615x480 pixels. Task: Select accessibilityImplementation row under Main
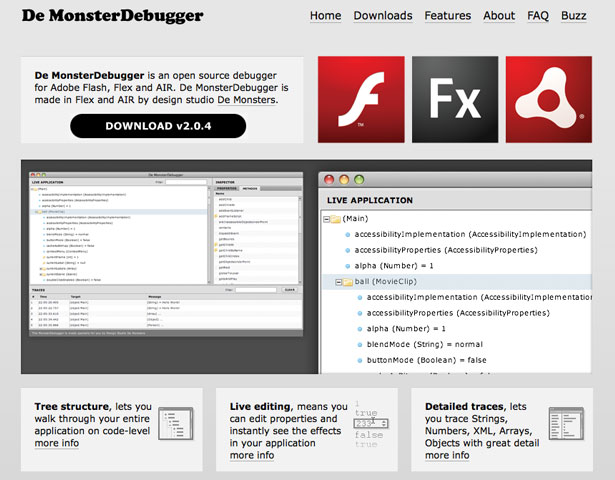pyautogui.click(x=457, y=235)
